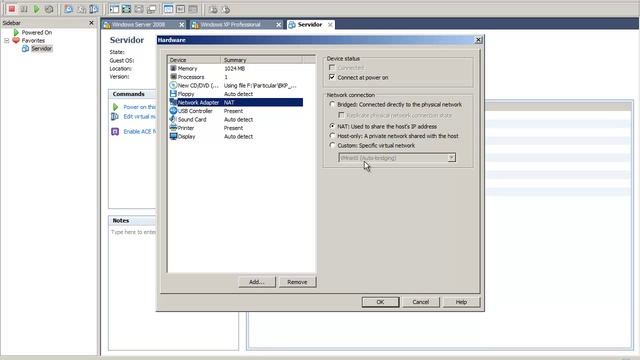640x360 pixels.
Task: Select Custom specific virtual network option
Action: click(332, 145)
